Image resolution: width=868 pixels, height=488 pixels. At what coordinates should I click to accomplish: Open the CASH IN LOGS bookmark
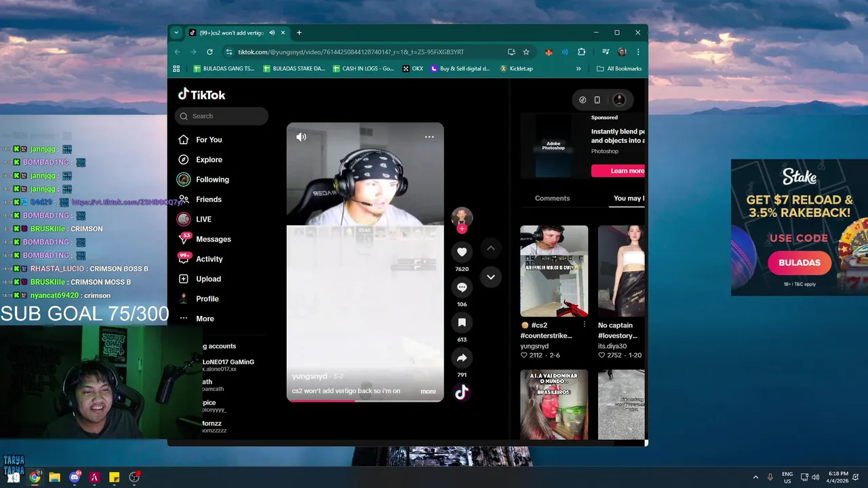pyautogui.click(x=363, y=68)
